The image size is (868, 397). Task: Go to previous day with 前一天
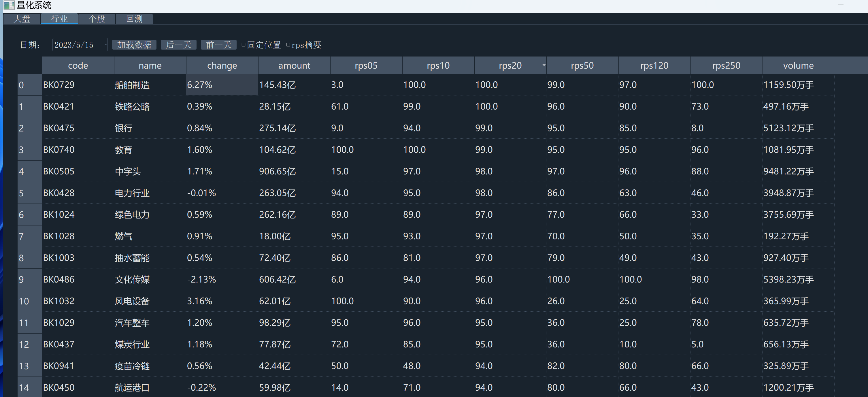tap(219, 45)
